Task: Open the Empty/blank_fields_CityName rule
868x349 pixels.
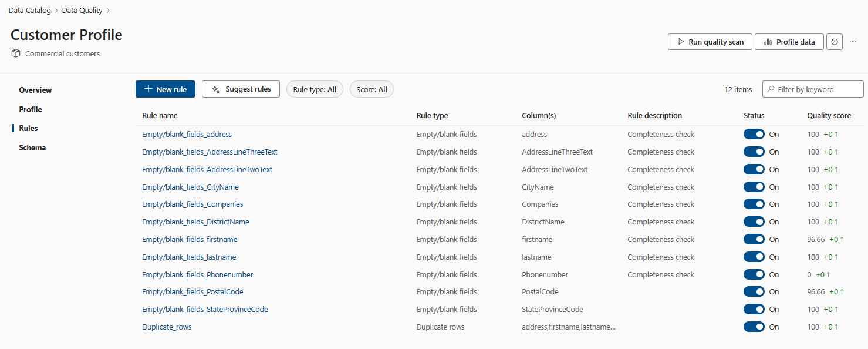Action: click(190, 187)
